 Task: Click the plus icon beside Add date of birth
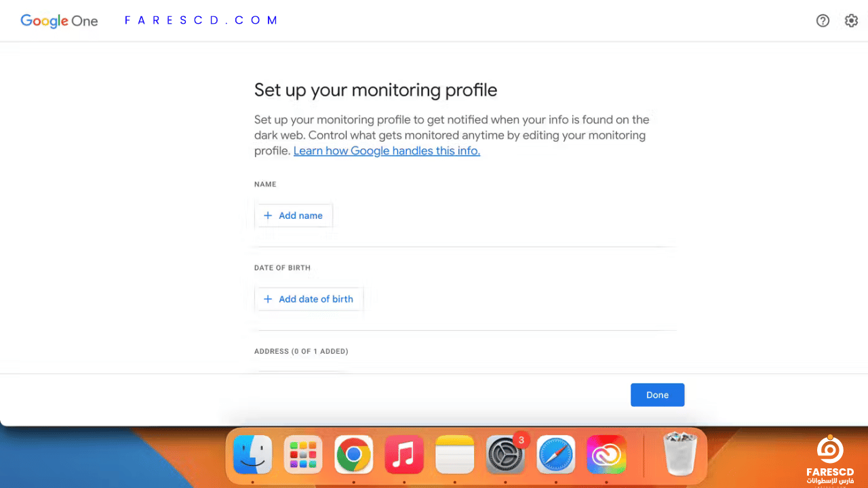[267, 299]
